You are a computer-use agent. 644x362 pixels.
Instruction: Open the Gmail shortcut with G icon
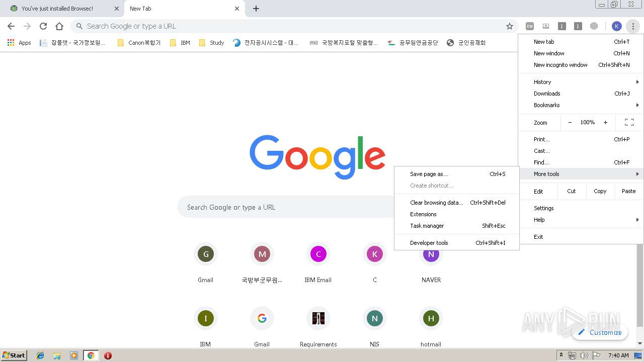[x=206, y=263]
